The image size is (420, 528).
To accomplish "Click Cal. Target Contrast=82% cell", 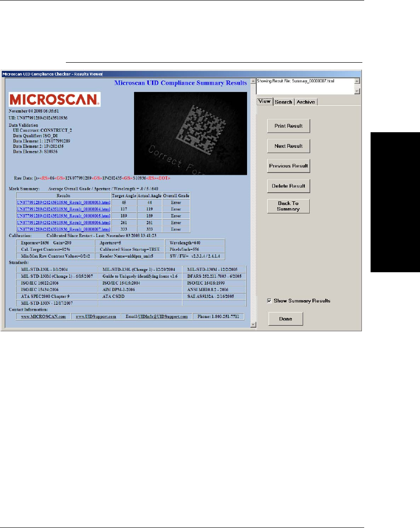I will (x=55, y=249).
